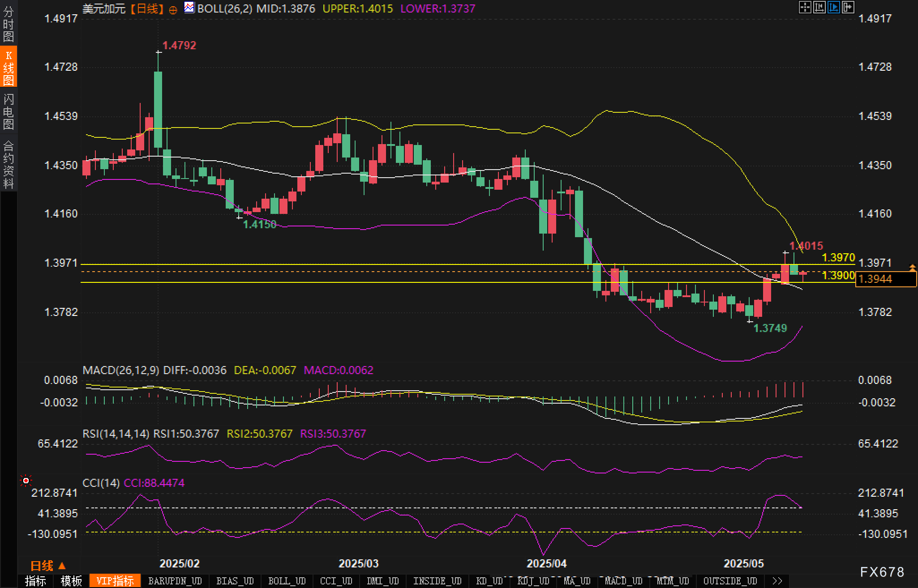
Task: Expand the 日线 timeframe dropdown at bottom left
Action: [x=47, y=566]
